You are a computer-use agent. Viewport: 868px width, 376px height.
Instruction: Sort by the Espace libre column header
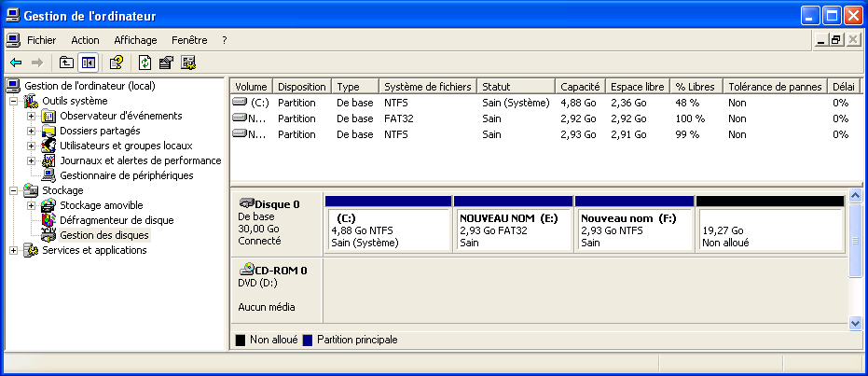point(637,87)
